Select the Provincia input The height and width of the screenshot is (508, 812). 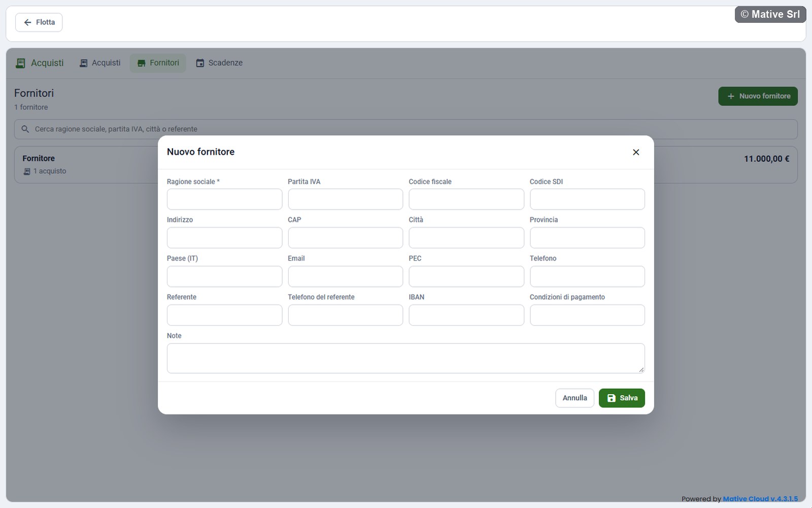[x=587, y=238]
